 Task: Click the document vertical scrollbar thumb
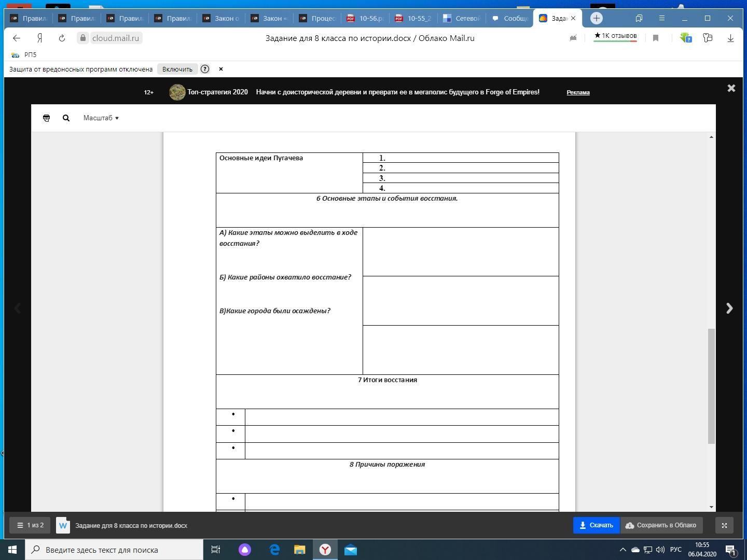click(711, 386)
